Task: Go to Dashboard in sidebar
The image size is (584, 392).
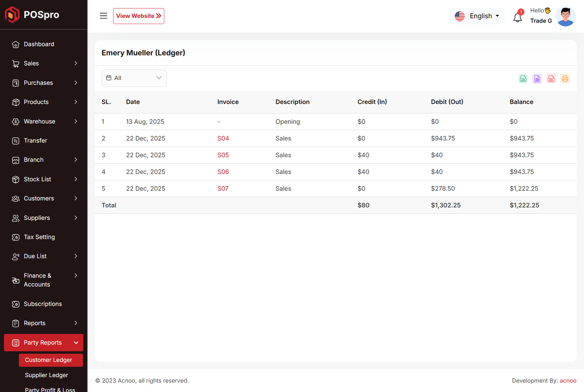Action: [39, 44]
